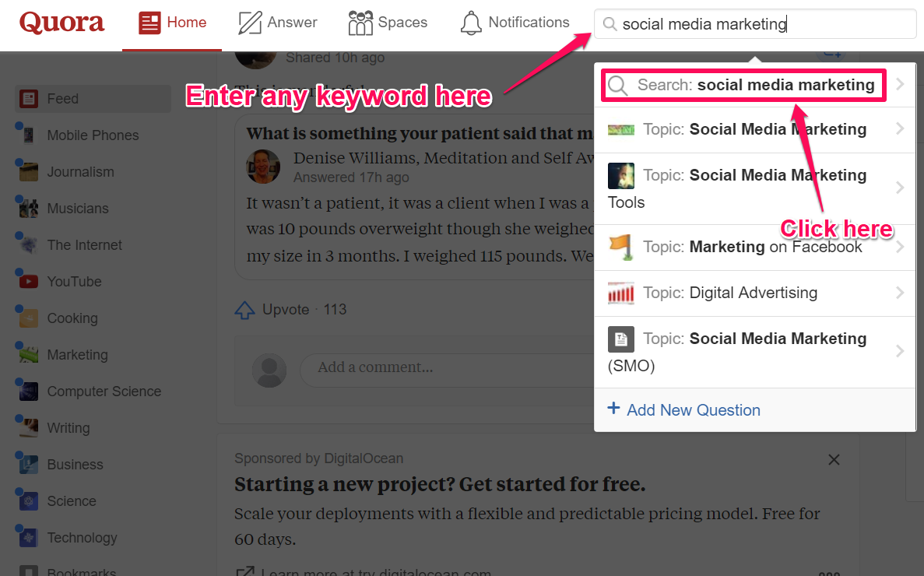Open the patient question title

(x=420, y=134)
